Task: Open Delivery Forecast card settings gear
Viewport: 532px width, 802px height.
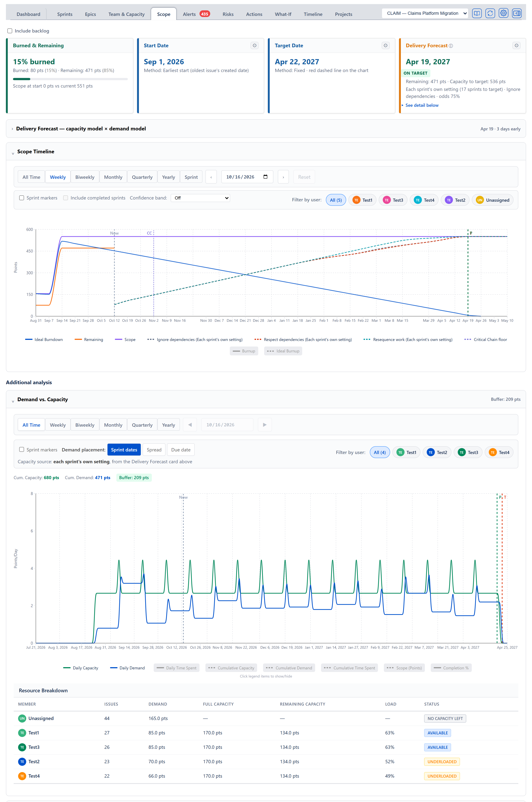Action: click(x=516, y=45)
